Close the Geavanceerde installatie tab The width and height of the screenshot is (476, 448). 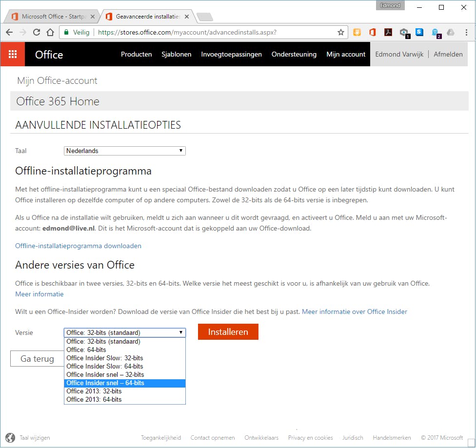point(187,17)
